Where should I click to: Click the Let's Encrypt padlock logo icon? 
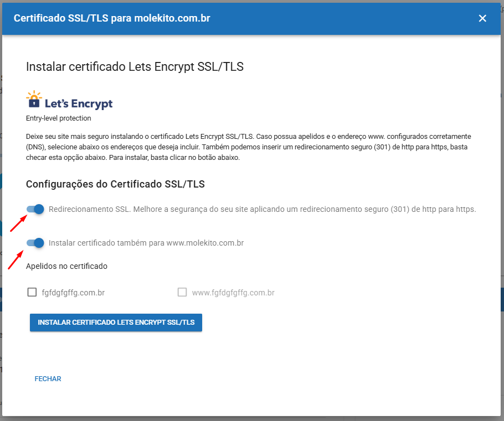click(34, 99)
